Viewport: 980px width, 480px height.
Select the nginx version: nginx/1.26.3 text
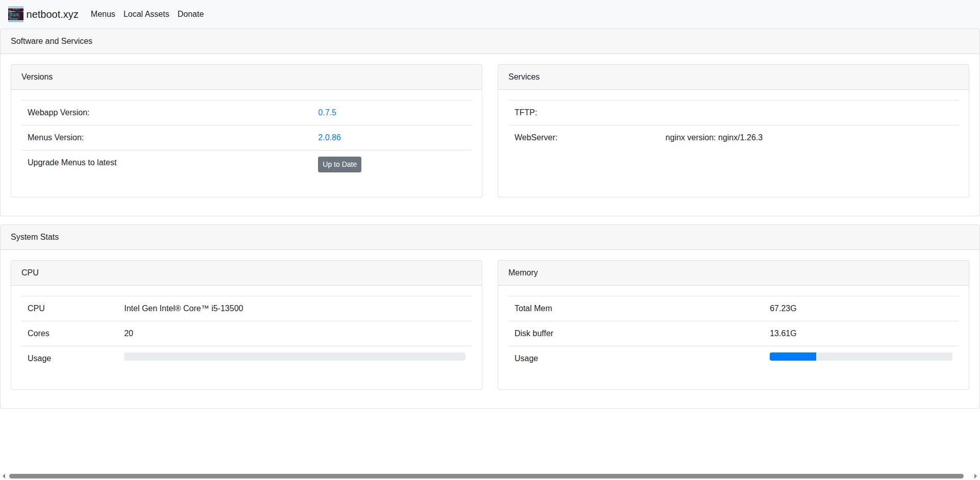click(714, 138)
